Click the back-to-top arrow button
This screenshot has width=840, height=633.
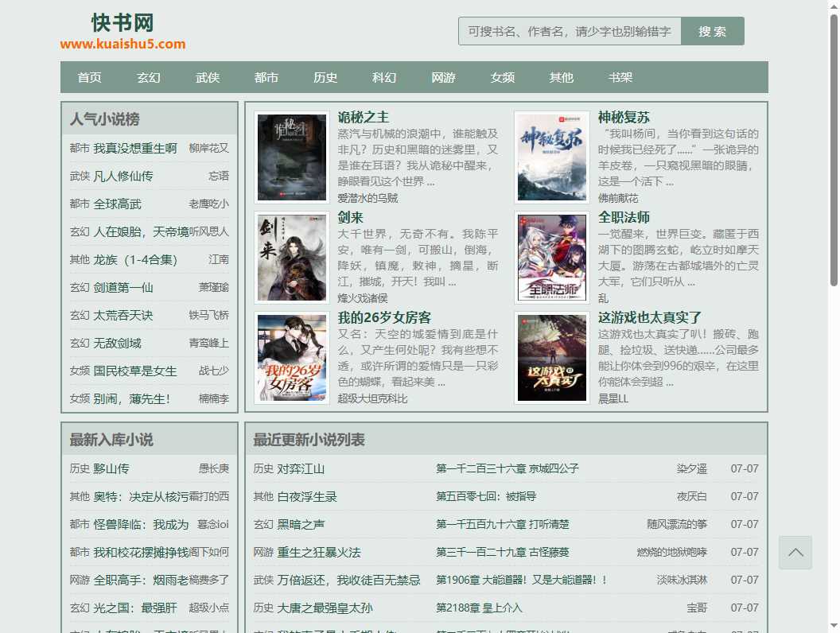point(795,552)
